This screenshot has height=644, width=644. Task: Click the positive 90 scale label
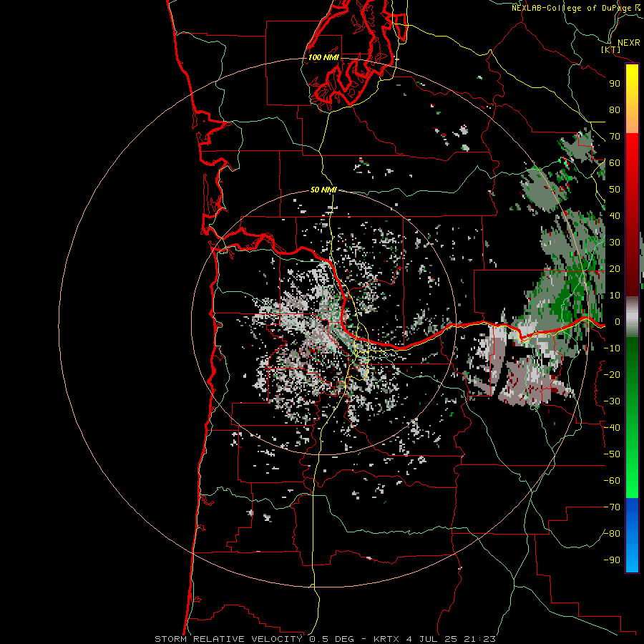click(x=615, y=84)
